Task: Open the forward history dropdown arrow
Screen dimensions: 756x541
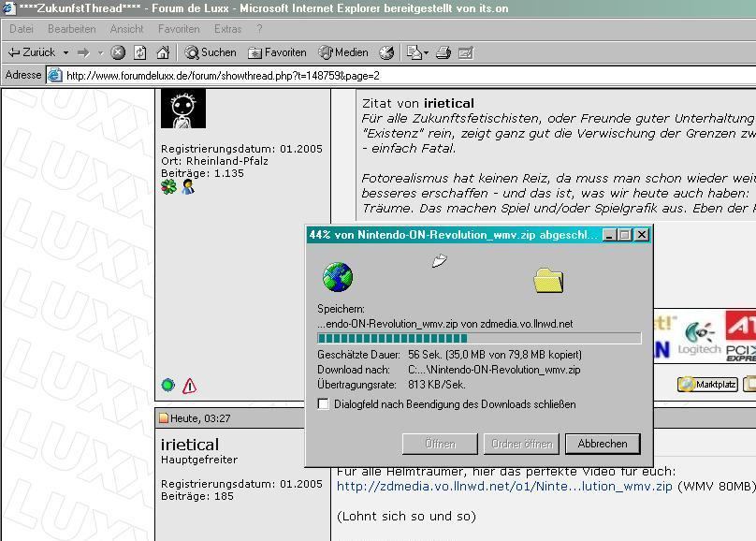Action: [x=100, y=52]
